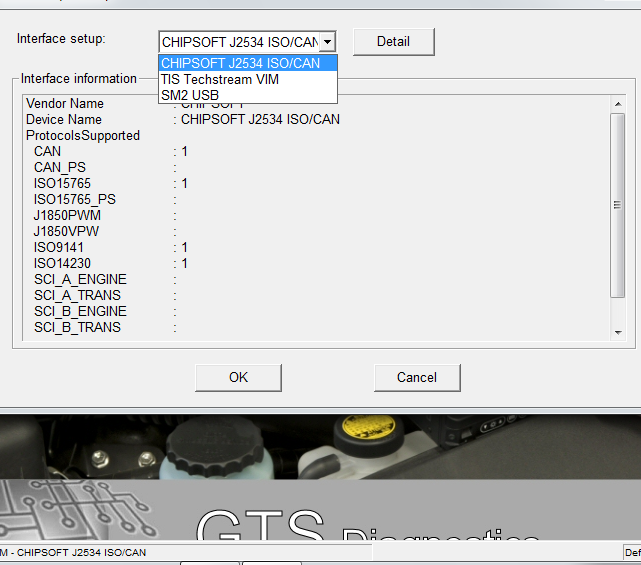This screenshot has width=641, height=565.
Task: Click the J1850PWM protocol entry
Action: 67,216
